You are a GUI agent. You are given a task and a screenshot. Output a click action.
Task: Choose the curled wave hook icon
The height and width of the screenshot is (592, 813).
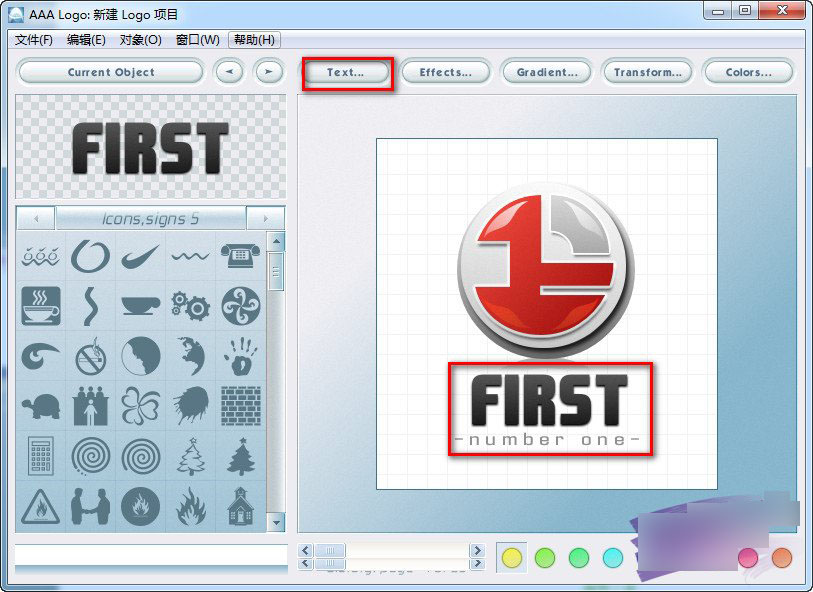pos(40,356)
